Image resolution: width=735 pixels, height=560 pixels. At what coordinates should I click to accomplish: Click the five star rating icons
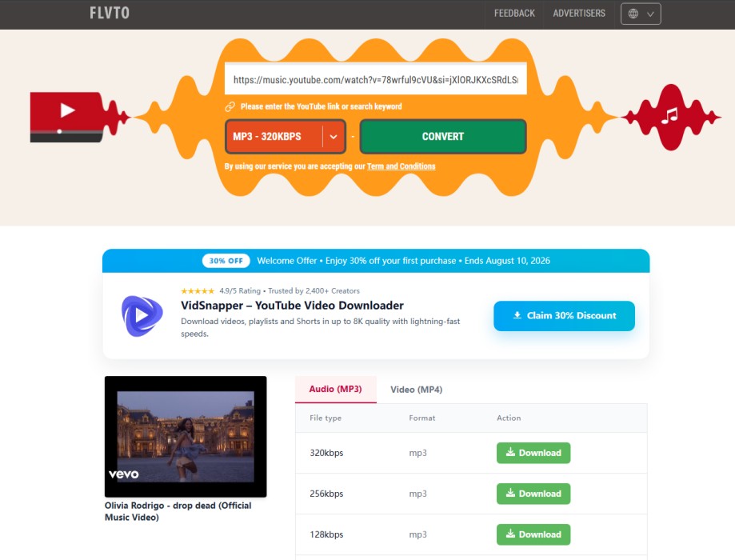(198, 290)
